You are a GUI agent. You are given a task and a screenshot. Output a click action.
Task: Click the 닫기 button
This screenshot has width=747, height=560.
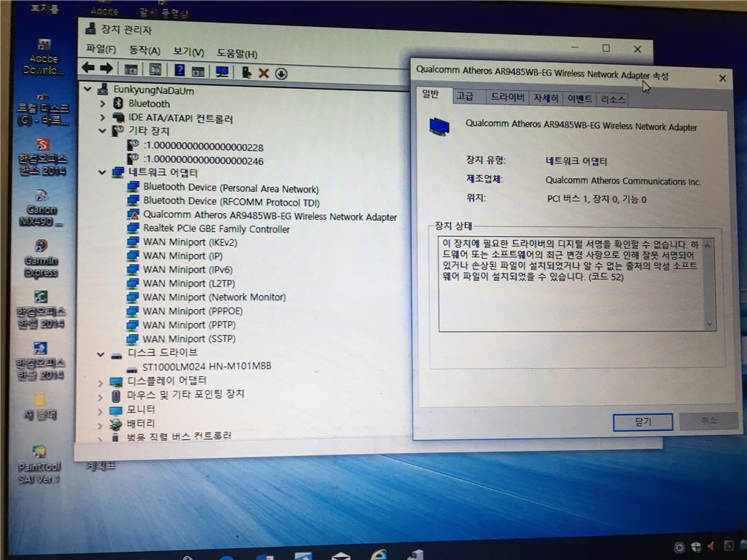point(643,422)
